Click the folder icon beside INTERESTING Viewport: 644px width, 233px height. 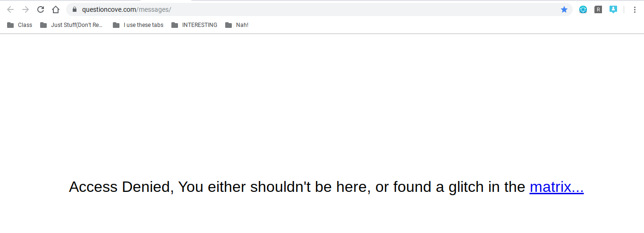click(175, 25)
